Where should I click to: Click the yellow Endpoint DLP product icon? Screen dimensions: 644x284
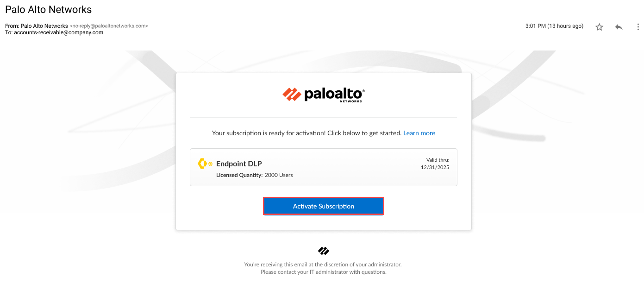pos(205,164)
